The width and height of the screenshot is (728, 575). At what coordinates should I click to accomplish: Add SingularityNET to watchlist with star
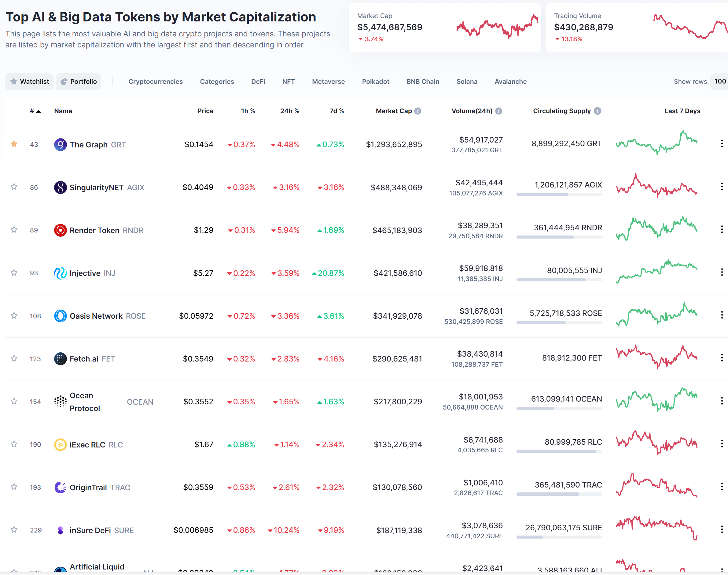14,187
